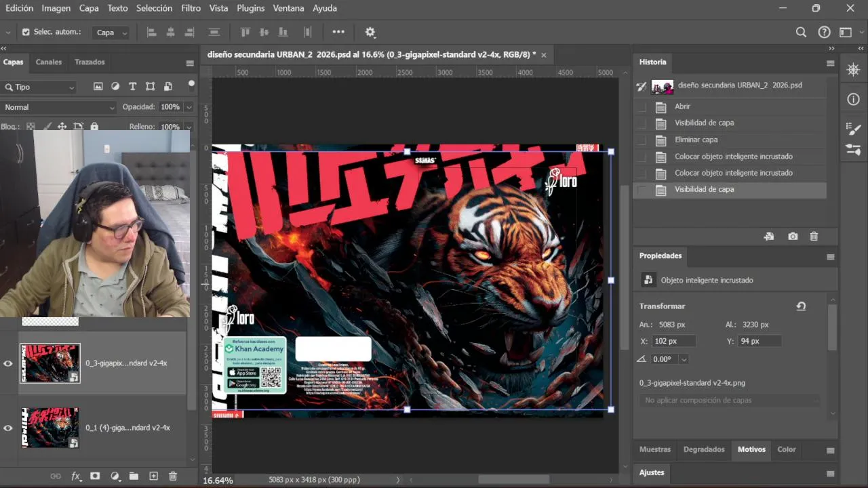868x488 pixels.
Task: Lock layer position with the move icon
Action: coord(62,126)
